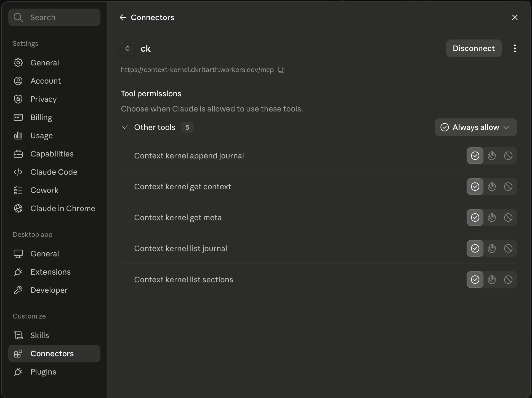Block the get context tool

coord(508,187)
